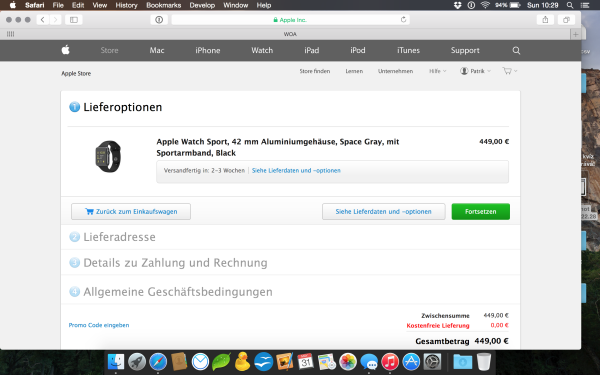
Task: Open Safari's File menu
Action: (x=58, y=5)
